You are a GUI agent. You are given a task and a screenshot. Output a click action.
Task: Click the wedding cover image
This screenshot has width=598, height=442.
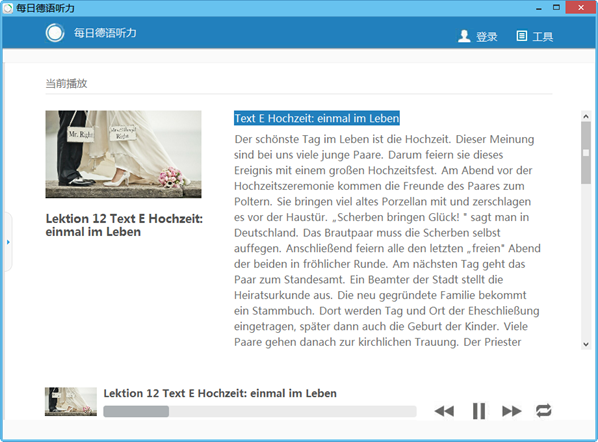[x=123, y=154]
